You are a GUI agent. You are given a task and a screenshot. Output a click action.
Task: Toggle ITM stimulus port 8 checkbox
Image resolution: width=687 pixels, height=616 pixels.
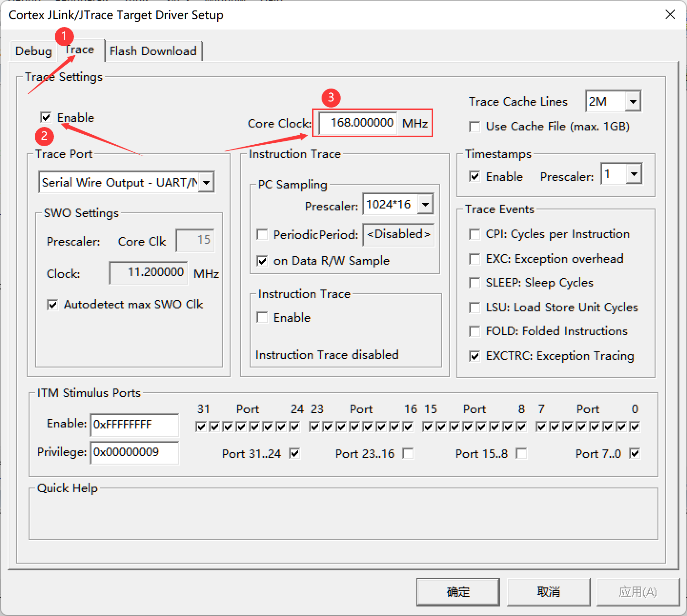pyautogui.click(x=522, y=427)
